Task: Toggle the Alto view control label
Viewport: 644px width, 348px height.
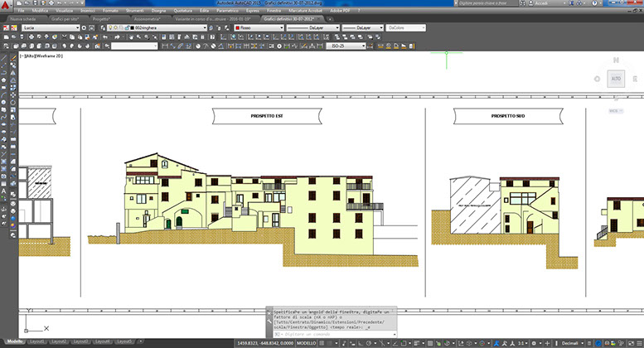Action: pyautogui.click(x=30, y=56)
